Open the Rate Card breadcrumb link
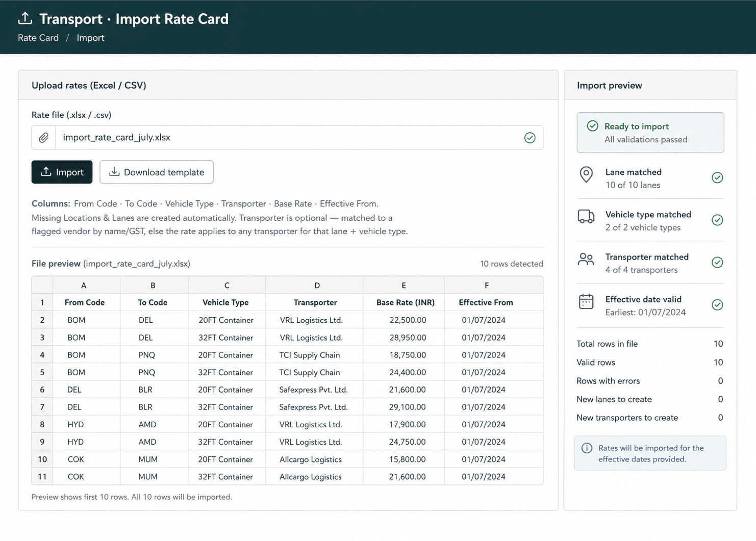The height and width of the screenshot is (541, 756). [x=38, y=38]
